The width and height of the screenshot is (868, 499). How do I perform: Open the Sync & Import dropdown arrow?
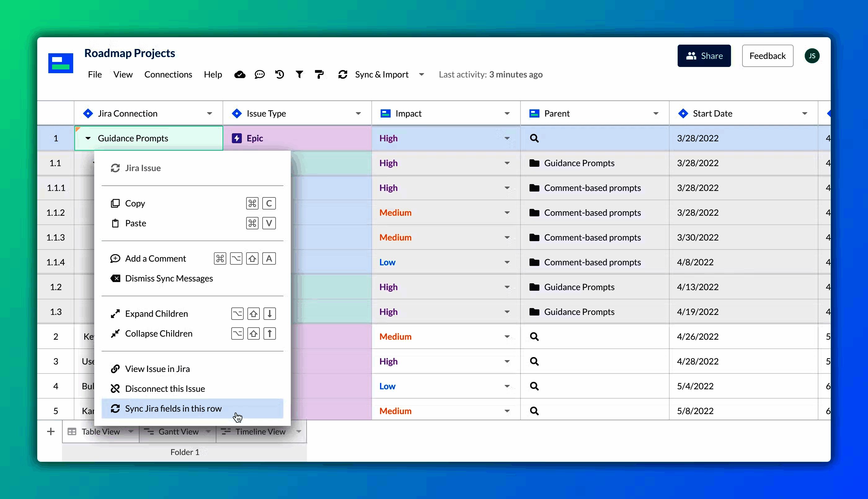422,74
